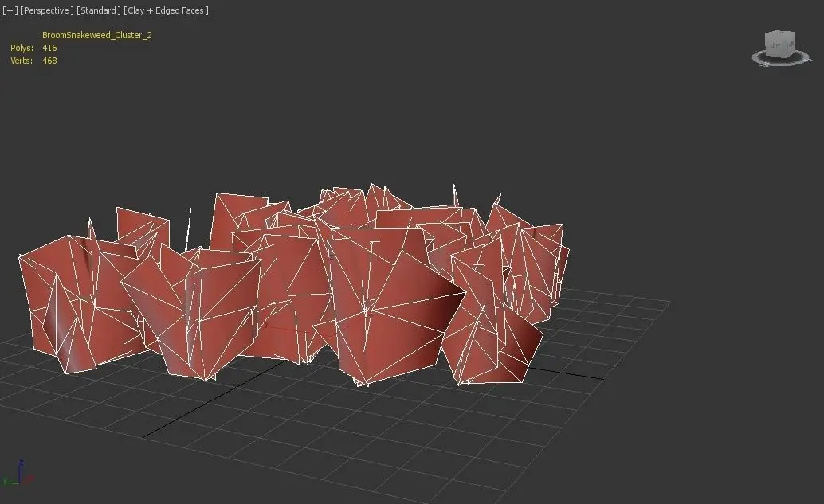Open the Standard shading quality menu
824x504 pixels.
tap(99, 10)
